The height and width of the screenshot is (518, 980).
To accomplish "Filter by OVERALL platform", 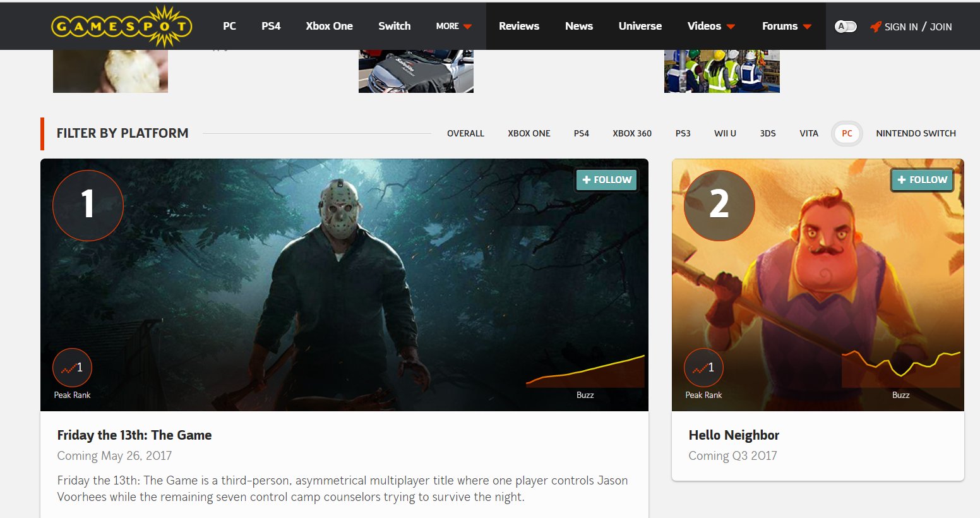I will [465, 133].
